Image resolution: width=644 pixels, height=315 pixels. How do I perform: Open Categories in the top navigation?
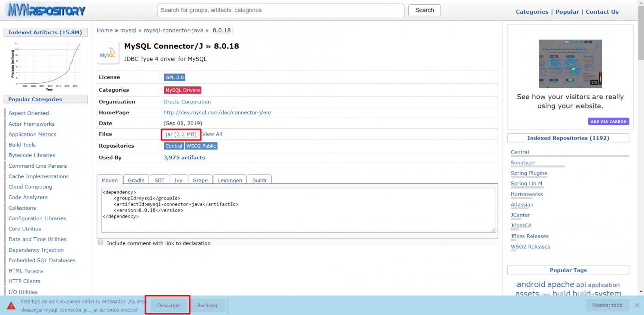point(532,12)
